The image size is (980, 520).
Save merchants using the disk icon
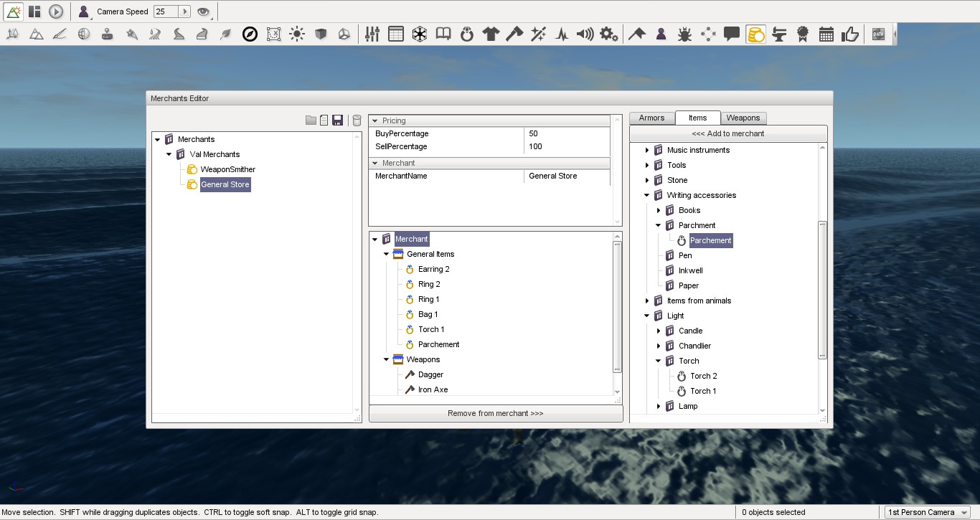(337, 120)
